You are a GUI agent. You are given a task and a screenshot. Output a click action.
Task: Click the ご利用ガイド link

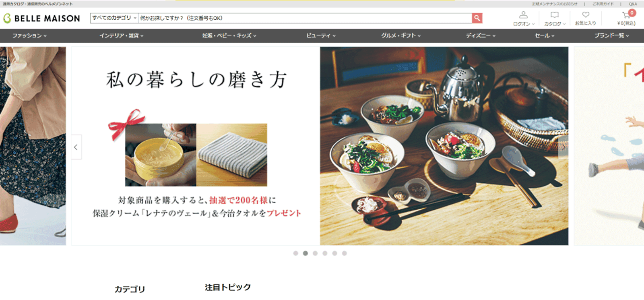pyautogui.click(x=603, y=4)
